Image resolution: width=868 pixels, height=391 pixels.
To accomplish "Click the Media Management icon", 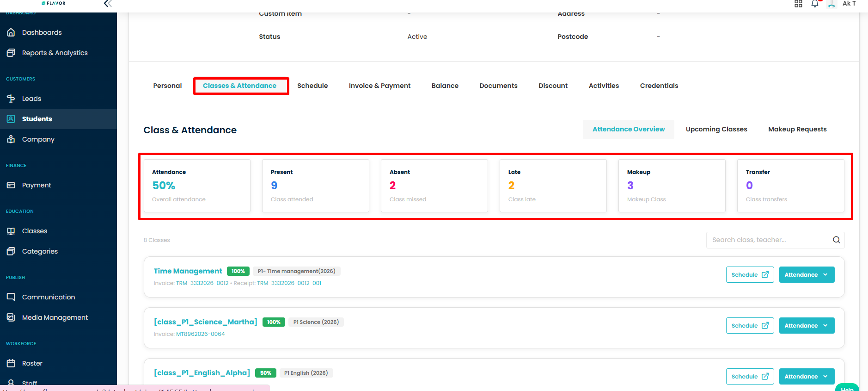I will coord(11,317).
